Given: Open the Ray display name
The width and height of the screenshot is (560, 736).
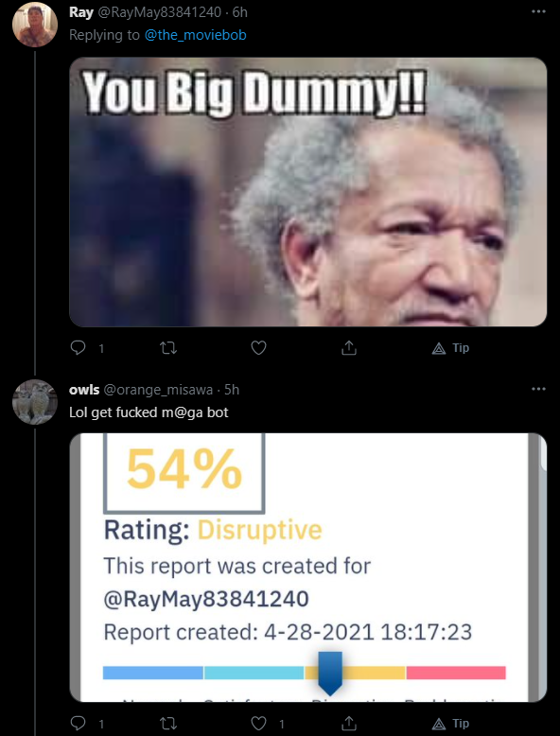Looking at the screenshot, I should pos(81,12).
